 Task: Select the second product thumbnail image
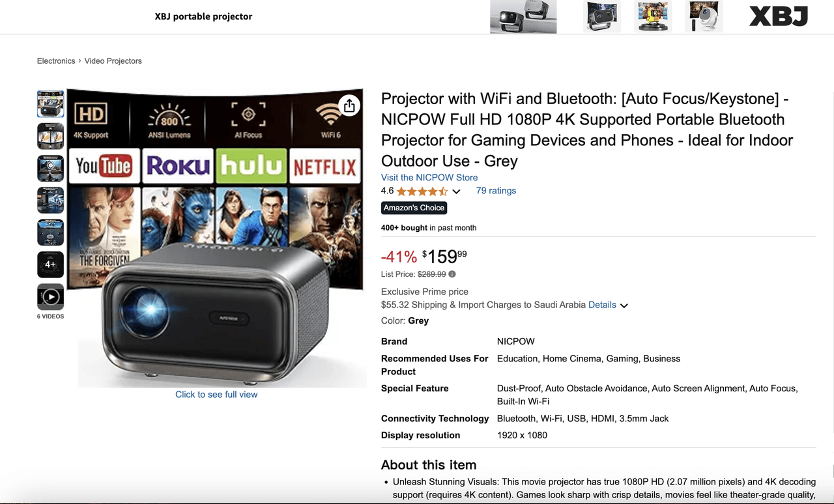51,136
